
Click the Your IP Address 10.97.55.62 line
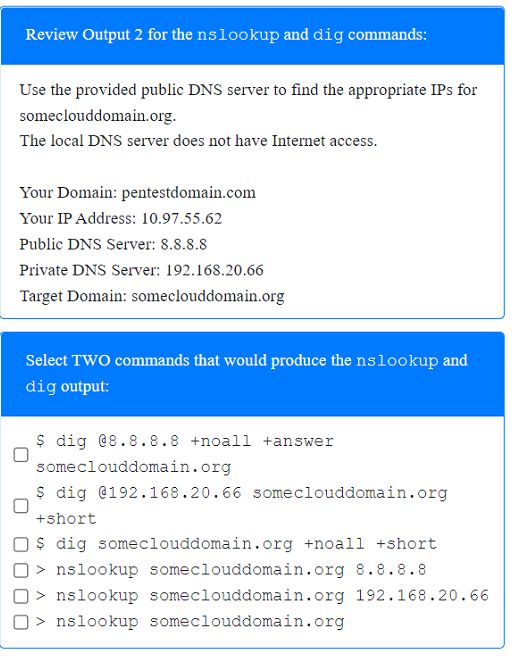[x=121, y=219]
